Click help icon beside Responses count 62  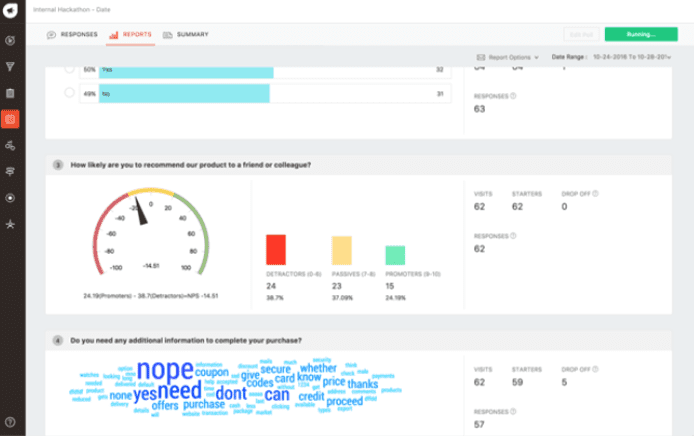tap(513, 236)
